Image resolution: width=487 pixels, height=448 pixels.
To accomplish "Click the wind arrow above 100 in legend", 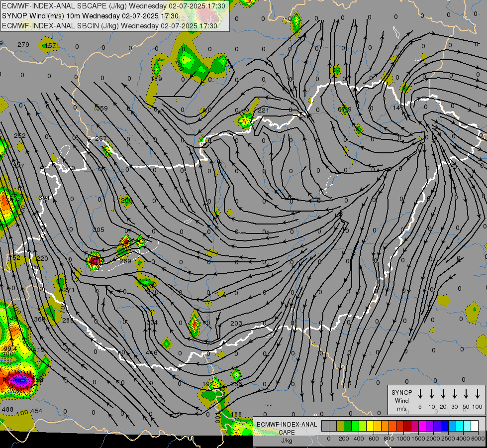I will (x=478, y=394).
